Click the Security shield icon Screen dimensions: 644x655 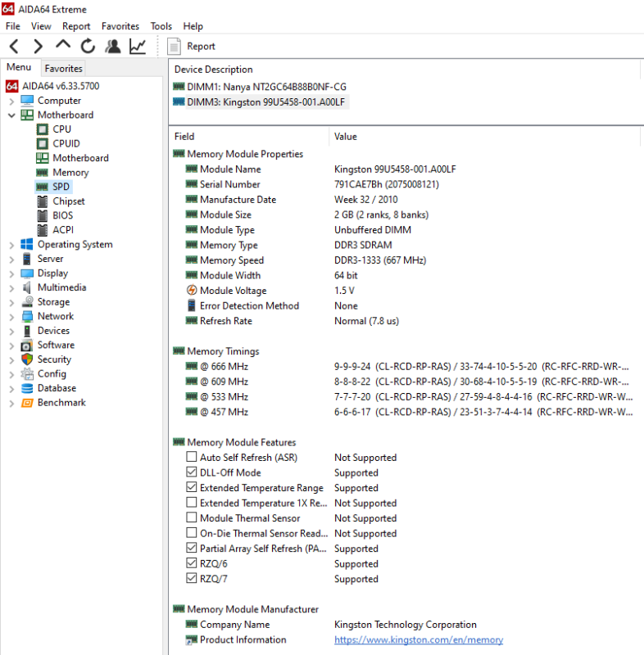click(27, 359)
